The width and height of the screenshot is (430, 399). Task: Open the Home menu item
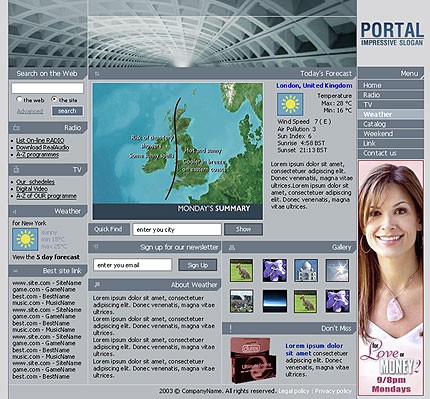coord(391,85)
